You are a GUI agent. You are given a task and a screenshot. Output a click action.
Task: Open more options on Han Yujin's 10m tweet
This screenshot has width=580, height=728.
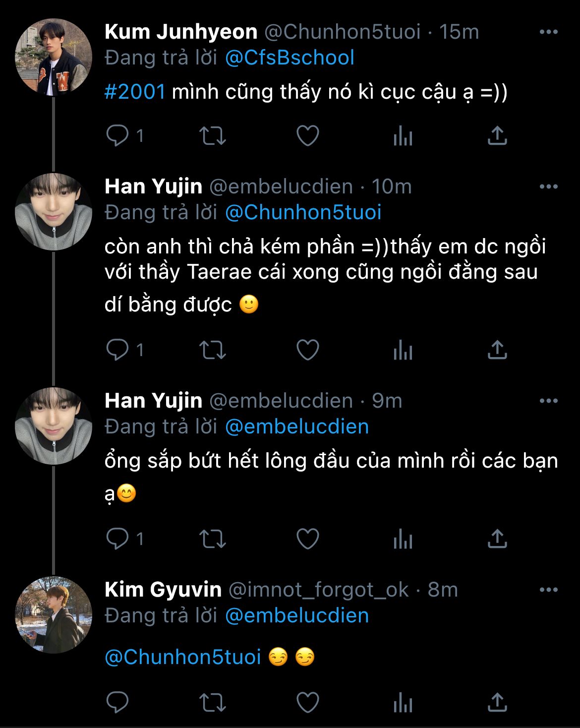pyautogui.click(x=548, y=187)
